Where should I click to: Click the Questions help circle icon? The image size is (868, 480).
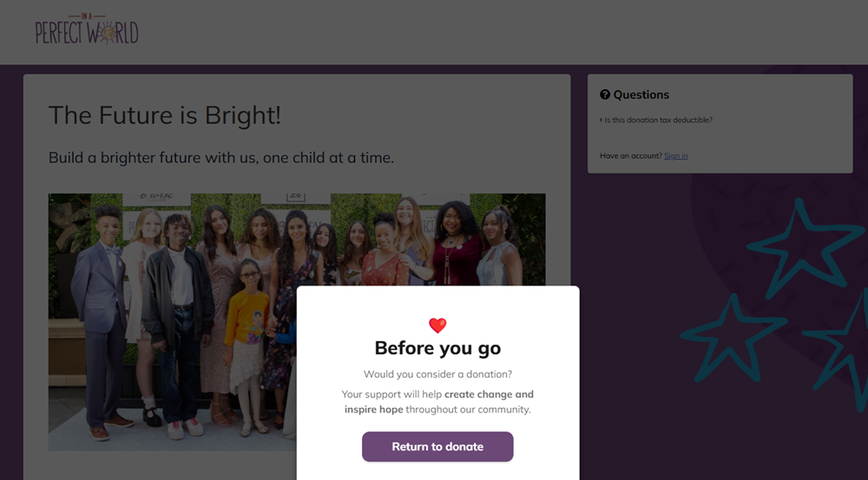point(605,95)
